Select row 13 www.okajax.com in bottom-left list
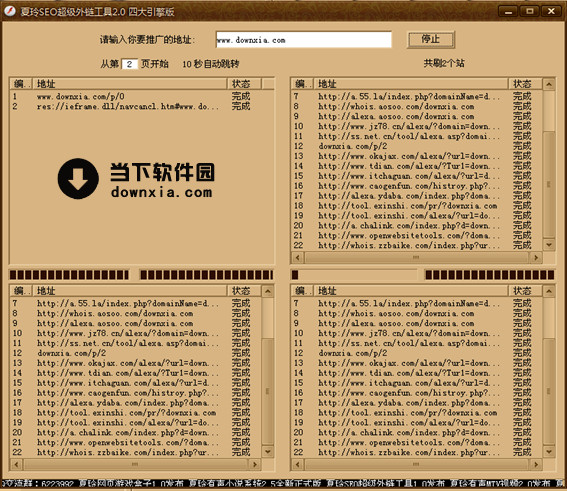Screen dimensions: 567x491 pyautogui.click(x=135, y=363)
